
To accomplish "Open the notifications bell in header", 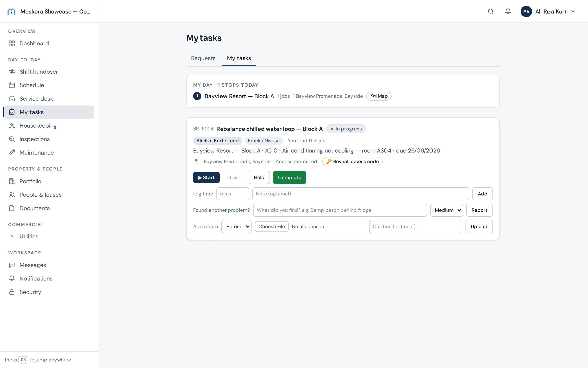I will point(508,11).
